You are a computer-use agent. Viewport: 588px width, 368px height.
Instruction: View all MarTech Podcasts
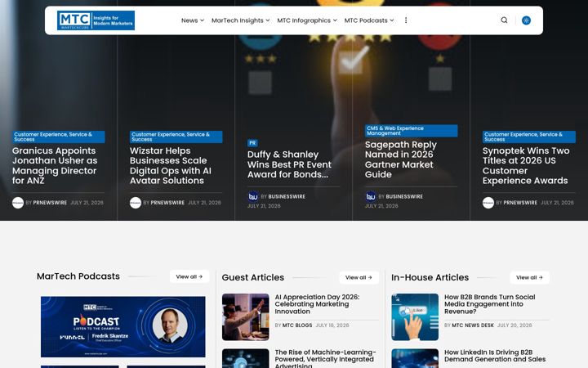tap(189, 276)
